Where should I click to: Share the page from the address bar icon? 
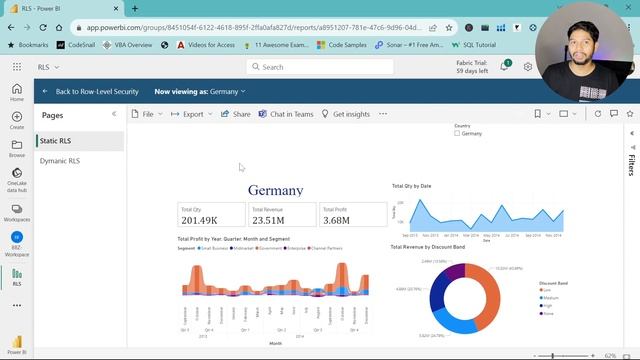point(433,28)
